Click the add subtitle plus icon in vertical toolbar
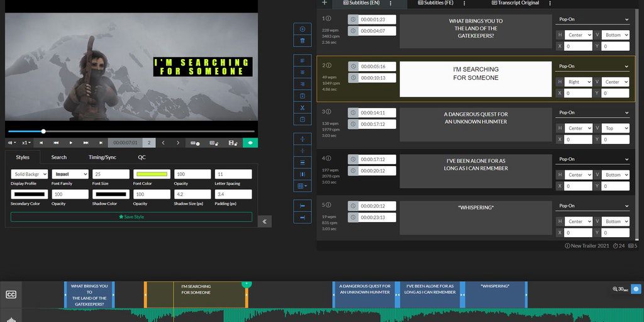644x322 pixels. 303,30
